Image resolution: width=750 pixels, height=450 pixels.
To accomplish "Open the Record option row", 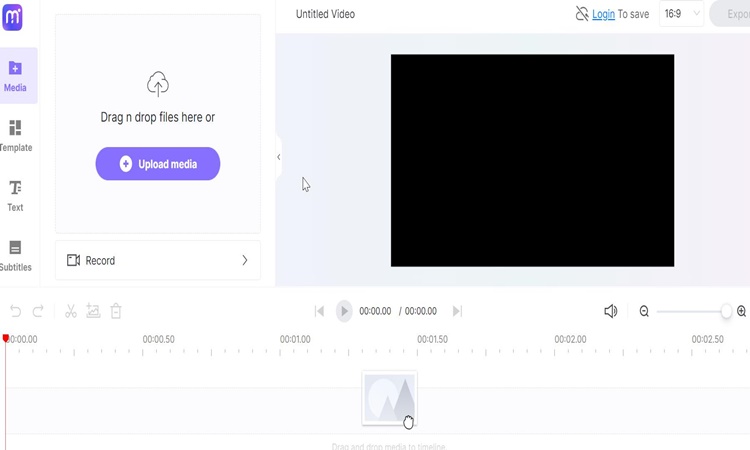I will pos(158,260).
